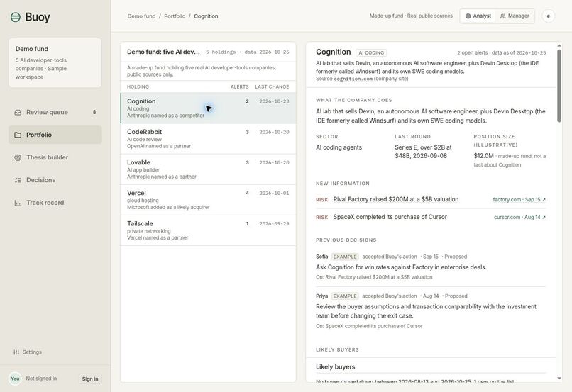Viewport: 572px width, 392px height.
Task: Click the Sign in button
Action: 90,379
